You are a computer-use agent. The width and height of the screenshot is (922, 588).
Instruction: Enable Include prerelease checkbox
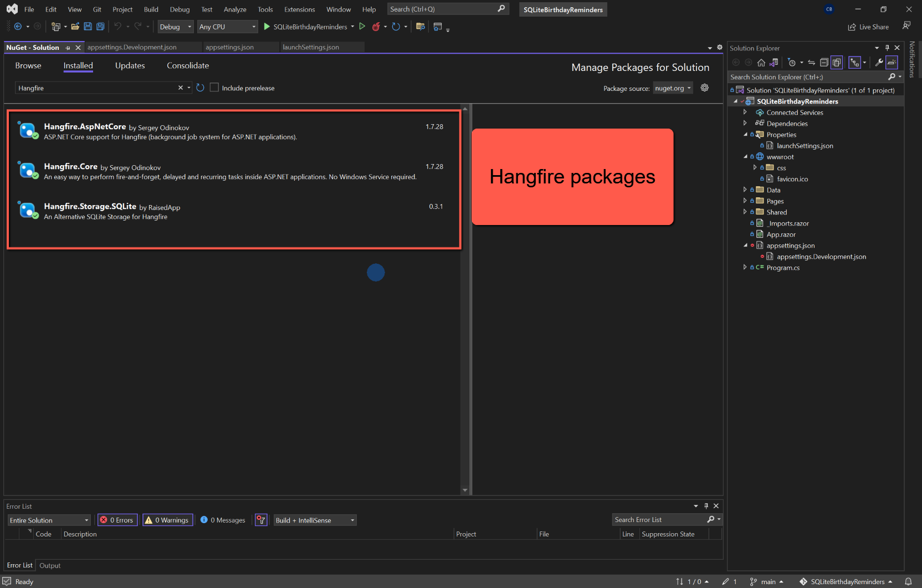[214, 88]
